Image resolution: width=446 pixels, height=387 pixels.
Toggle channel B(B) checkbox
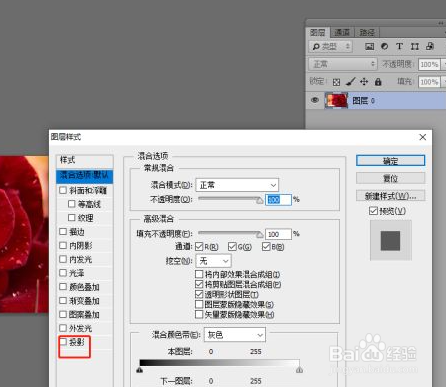click(266, 247)
